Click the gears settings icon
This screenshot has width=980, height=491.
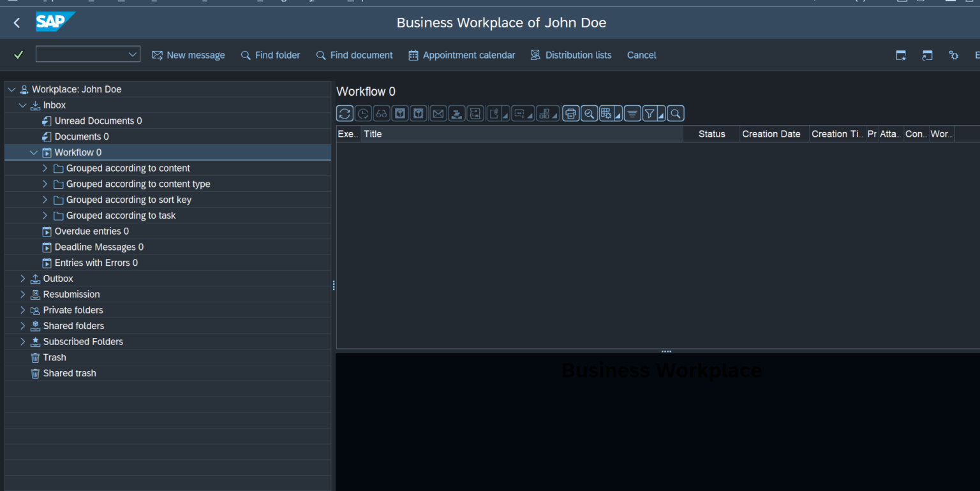point(953,55)
